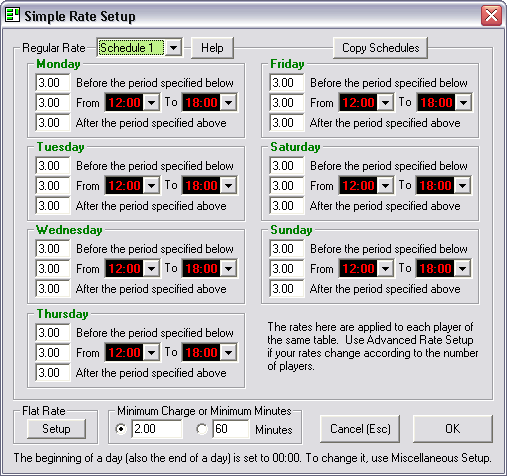
Task: Click the Cancel (Esc) button
Action: click(x=360, y=429)
